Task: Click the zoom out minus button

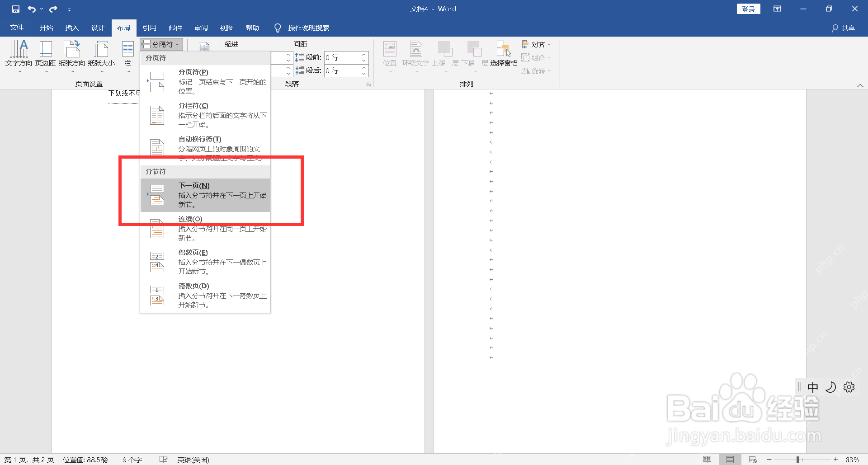Action: (x=769, y=460)
